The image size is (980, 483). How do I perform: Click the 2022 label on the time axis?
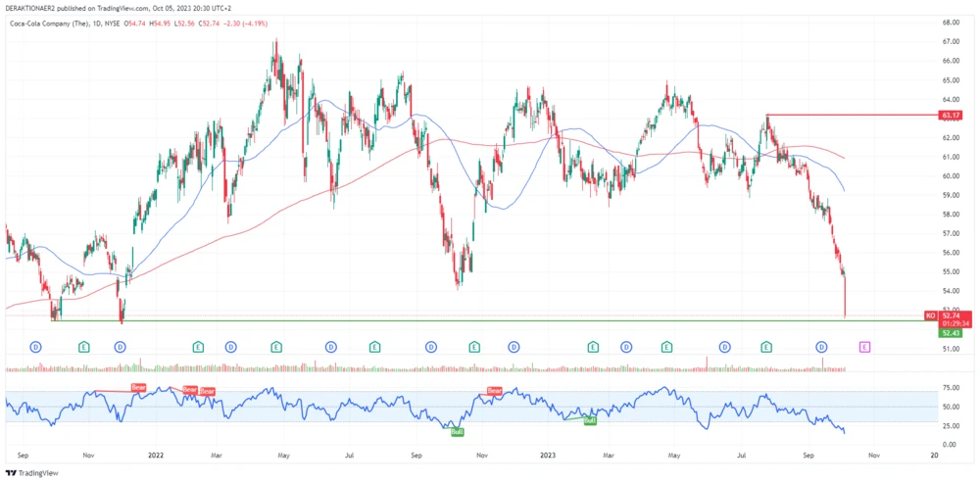[x=155, y=456]
